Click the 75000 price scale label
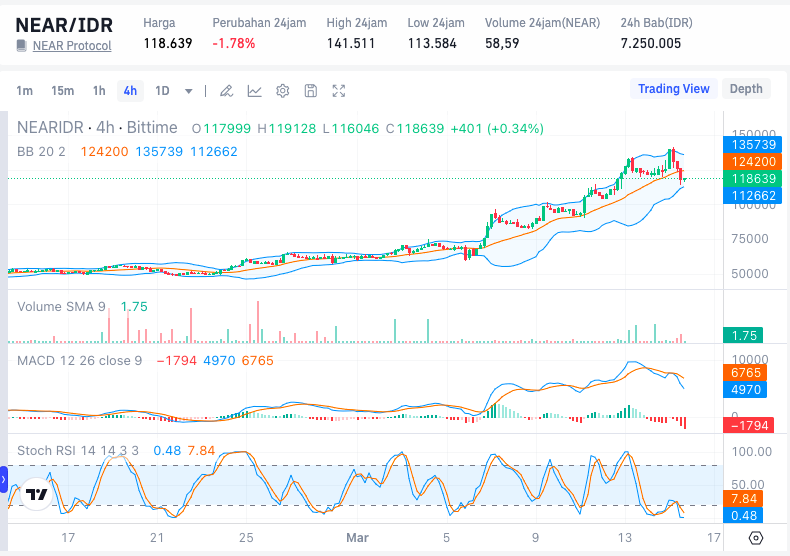Image resolution: width=790 pixels, height=556 pixels. tap(750, 239)
